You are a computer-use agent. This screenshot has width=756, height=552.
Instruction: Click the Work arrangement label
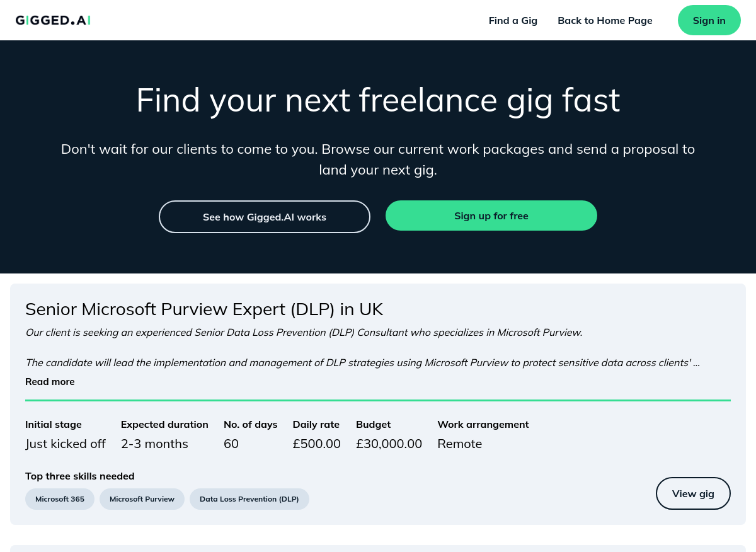tap(483, 425)
